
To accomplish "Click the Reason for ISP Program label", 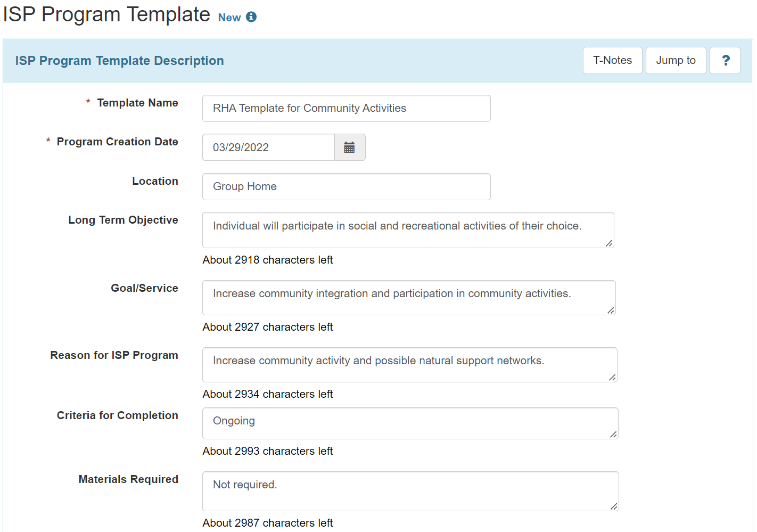I will 114,355.
